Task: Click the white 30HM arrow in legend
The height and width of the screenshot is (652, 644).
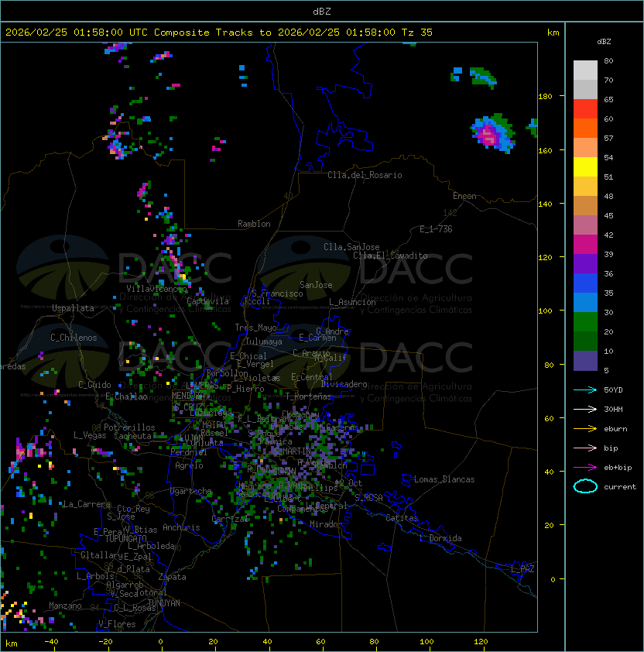Action: click(585, 409)
